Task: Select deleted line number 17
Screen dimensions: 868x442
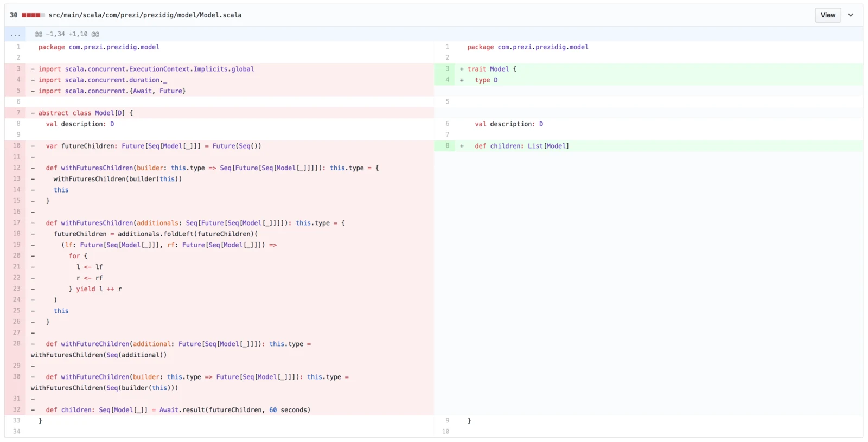Action: pyautogui.click(x=15, y=223)
